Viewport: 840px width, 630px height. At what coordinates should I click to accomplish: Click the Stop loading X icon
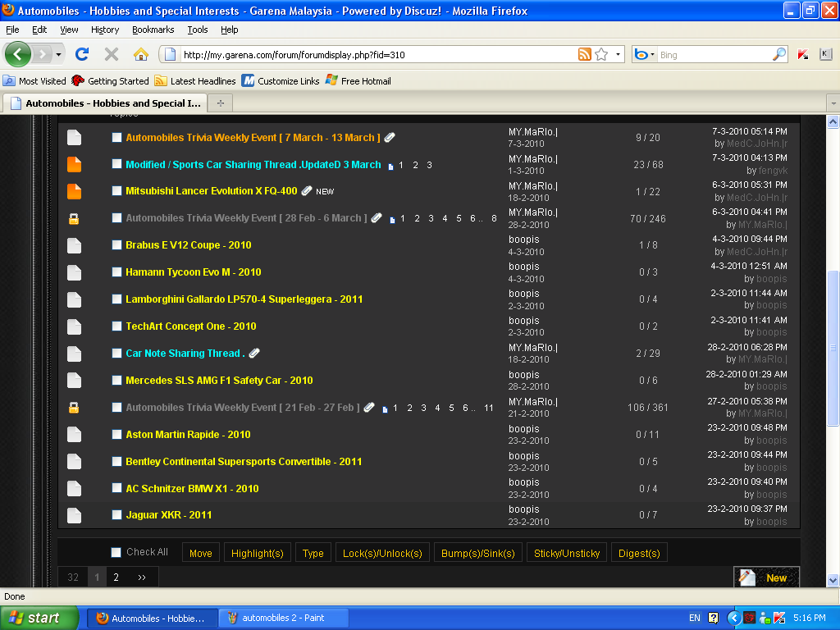click(x=112, y=54)
